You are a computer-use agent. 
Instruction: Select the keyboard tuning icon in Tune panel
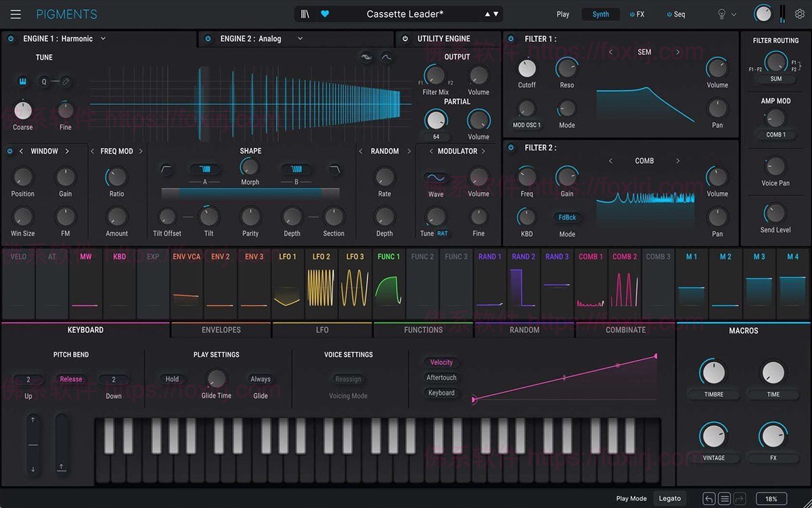pyautogui.click(x=22, y=81)
